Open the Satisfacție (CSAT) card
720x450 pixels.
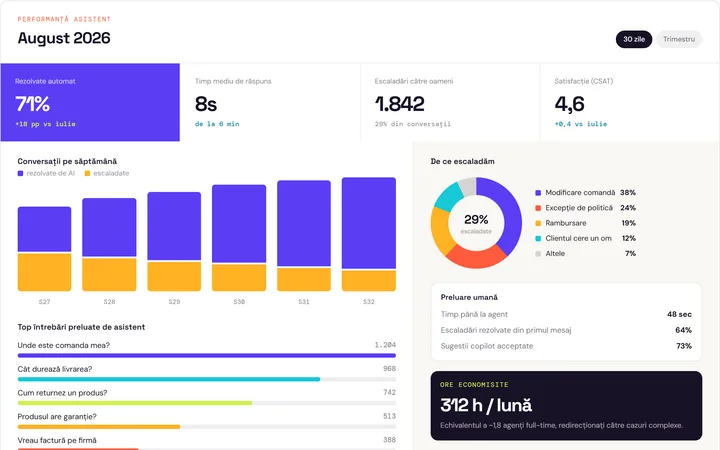click(x=630, y=102)
